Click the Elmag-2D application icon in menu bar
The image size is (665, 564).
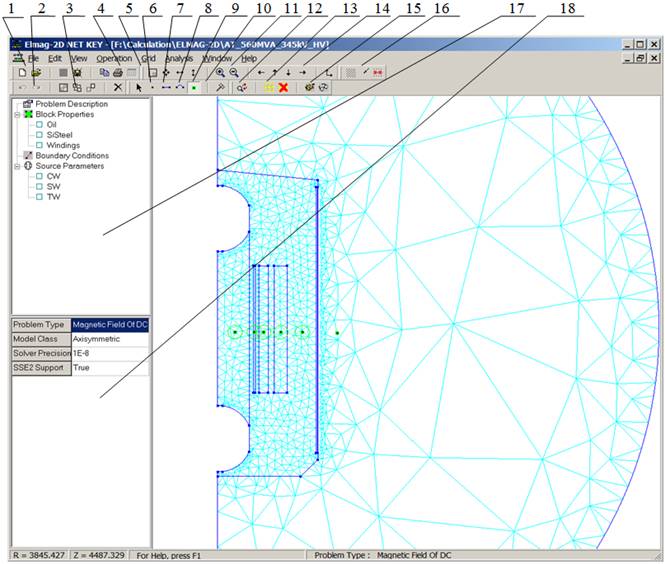[x=18, y=58]
